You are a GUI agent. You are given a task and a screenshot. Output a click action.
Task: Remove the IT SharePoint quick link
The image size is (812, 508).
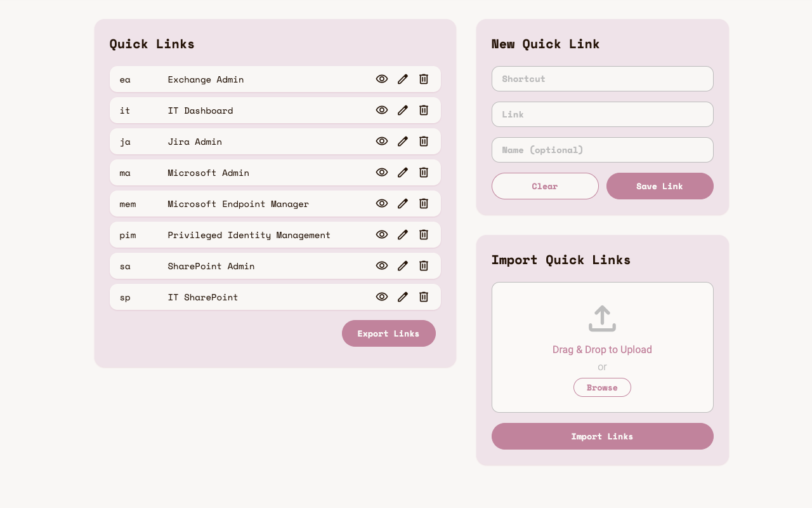[424, 297]
